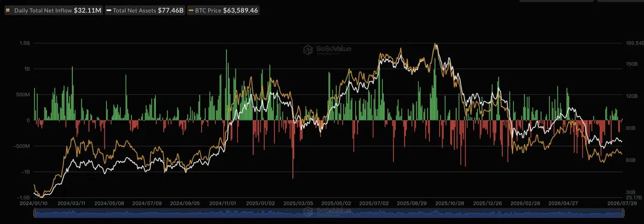644x224 pixels.
Task: Grab the left handle of the date range slider
Action: pos(34,213)
